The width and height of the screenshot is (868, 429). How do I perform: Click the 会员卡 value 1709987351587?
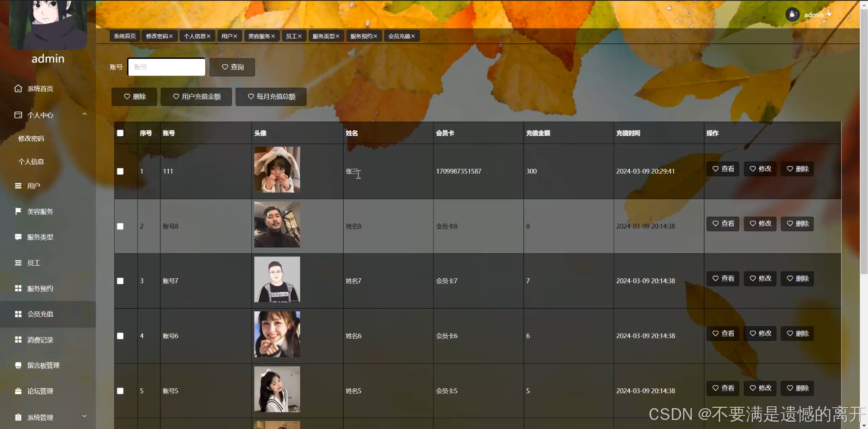[x=458, y=172]
